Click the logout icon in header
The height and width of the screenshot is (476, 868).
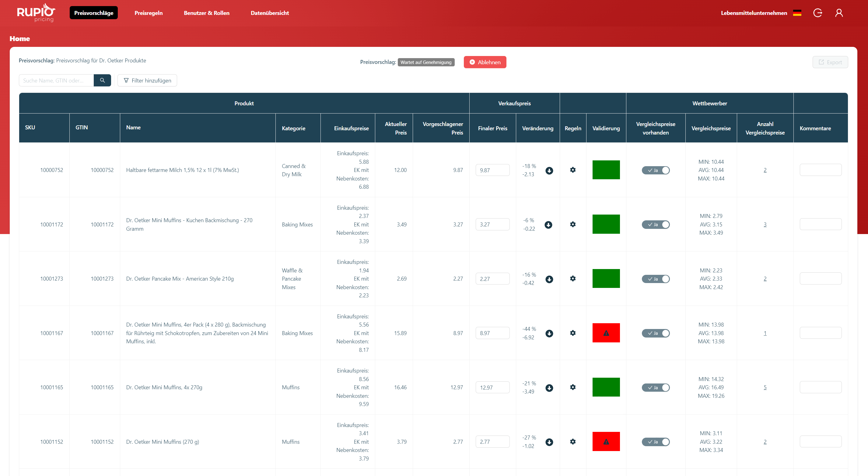817,13
